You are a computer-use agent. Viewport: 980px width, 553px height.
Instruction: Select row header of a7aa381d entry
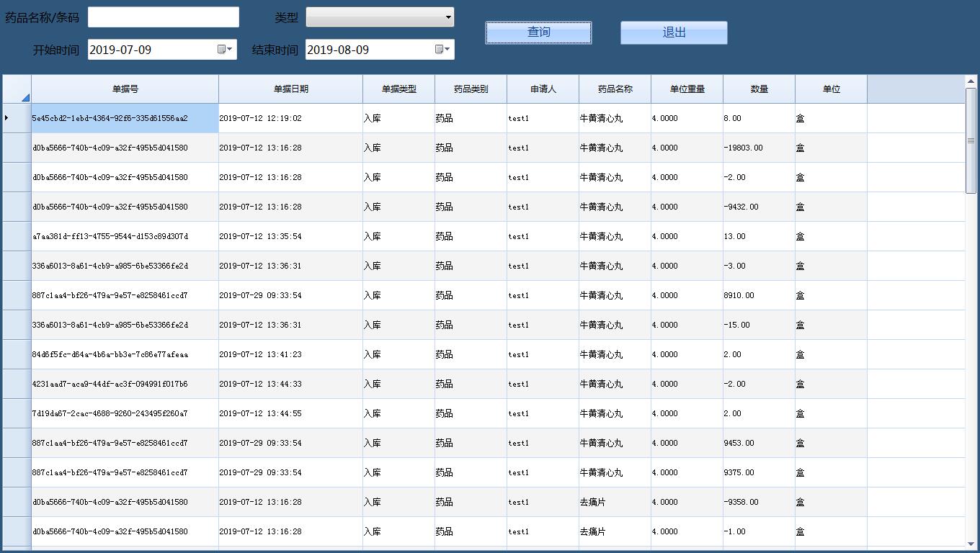(17, 236)
